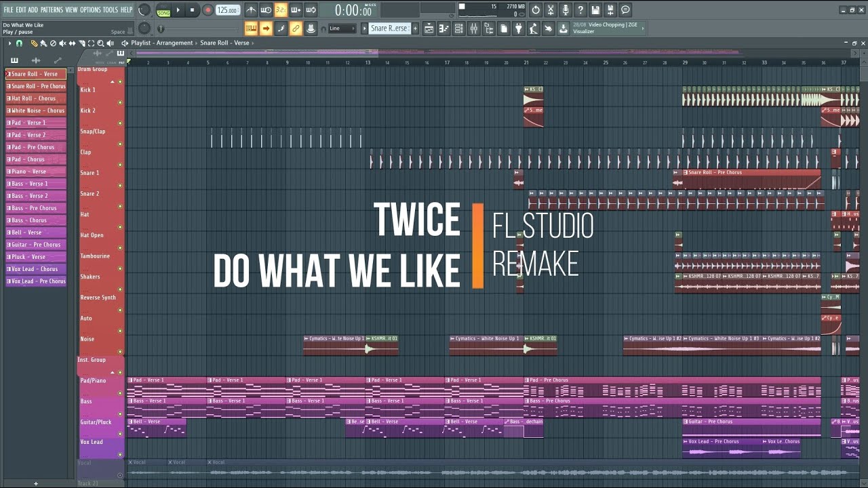The height and width of the screenshot is (488, 868).
Task: Add new pattern with plus button
Action: pyautogui.click(x=415, y=28)
